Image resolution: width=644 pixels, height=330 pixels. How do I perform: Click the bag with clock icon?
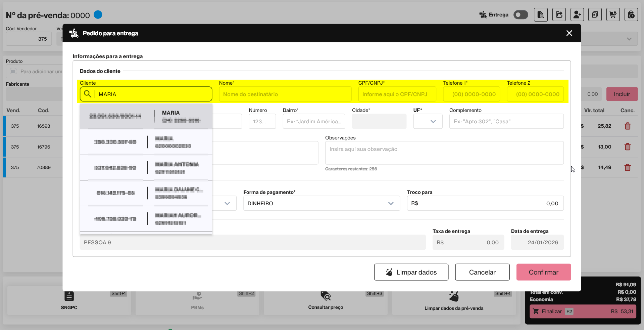tap(631, 15)
